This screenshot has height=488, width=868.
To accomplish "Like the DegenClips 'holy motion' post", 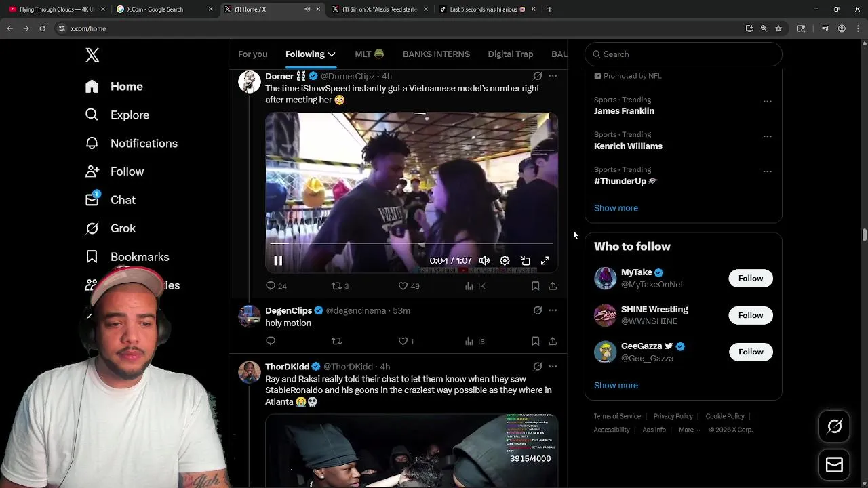I will point(406,341).
